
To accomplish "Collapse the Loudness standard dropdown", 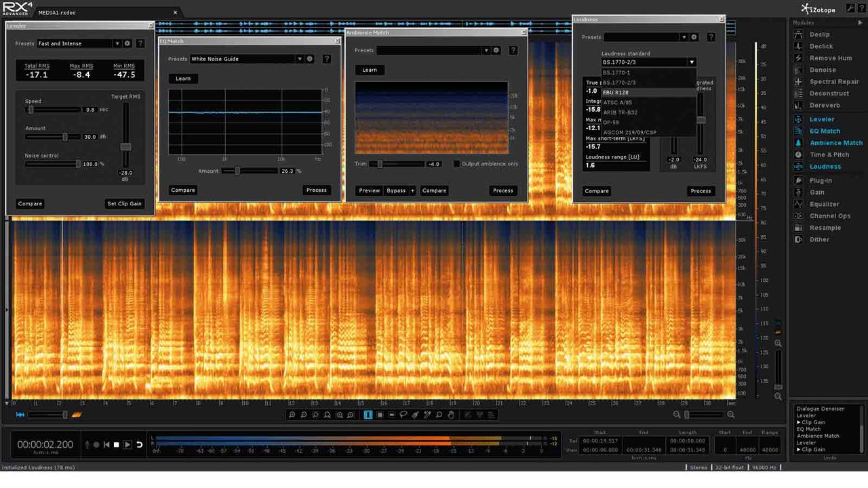I will pos(692,62).
